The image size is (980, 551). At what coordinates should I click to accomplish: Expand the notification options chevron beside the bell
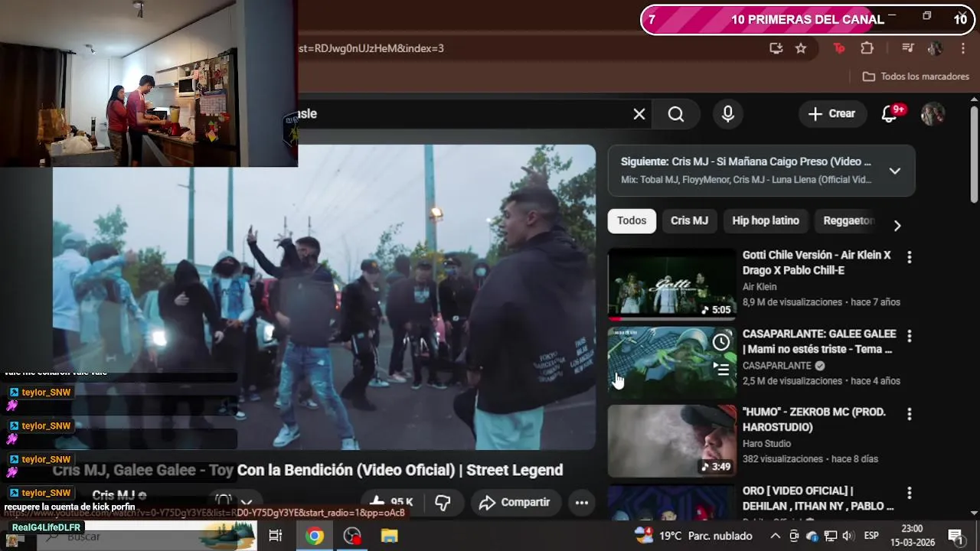(x=247, y=503)
